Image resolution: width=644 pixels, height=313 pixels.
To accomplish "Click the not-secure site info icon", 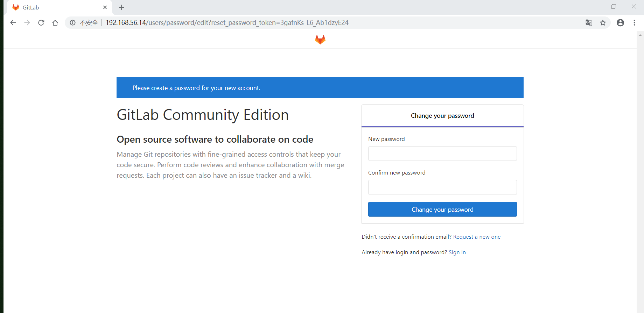I will tap(72, 23).
